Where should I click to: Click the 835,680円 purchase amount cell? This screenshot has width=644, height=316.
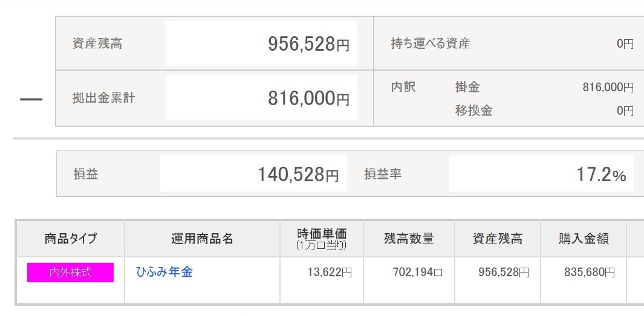(x=590, y=272)
